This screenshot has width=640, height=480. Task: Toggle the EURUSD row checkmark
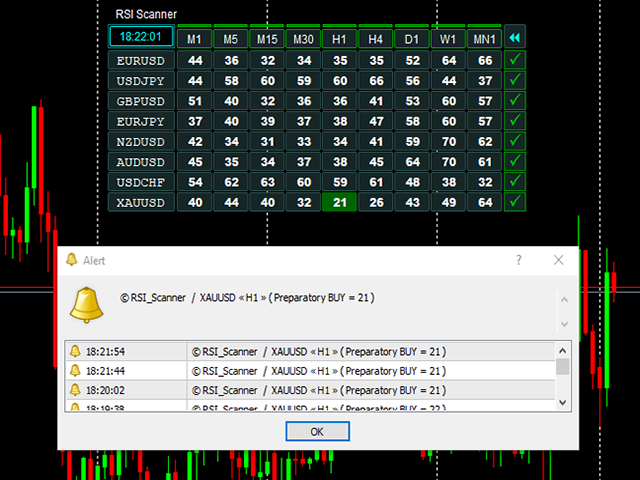click(515, 61)
